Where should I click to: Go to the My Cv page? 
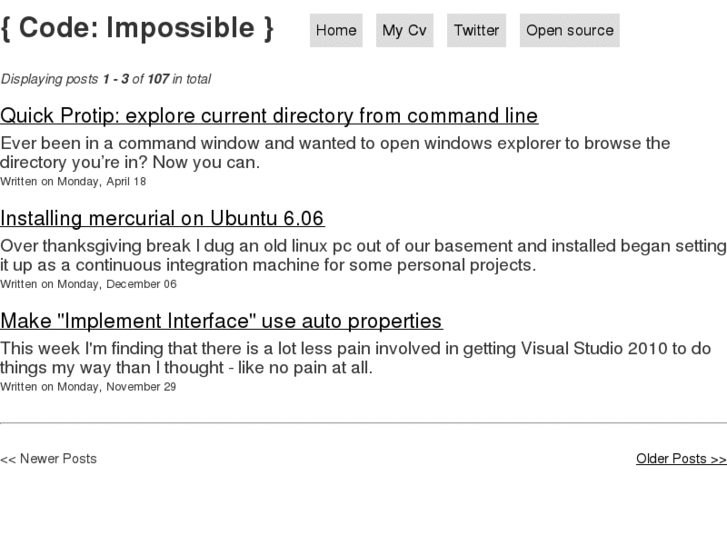tap(404, 30)
